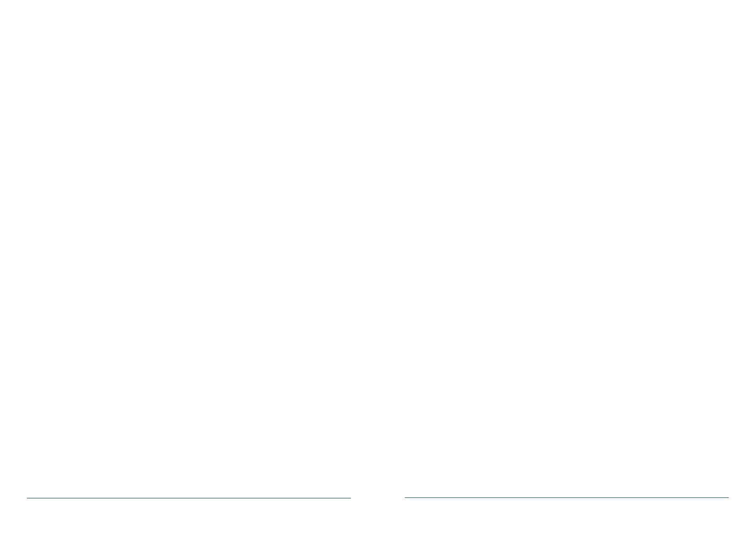756x534 pixels.
Task: Click the blank area below right footer line
Action: [567, 516]
